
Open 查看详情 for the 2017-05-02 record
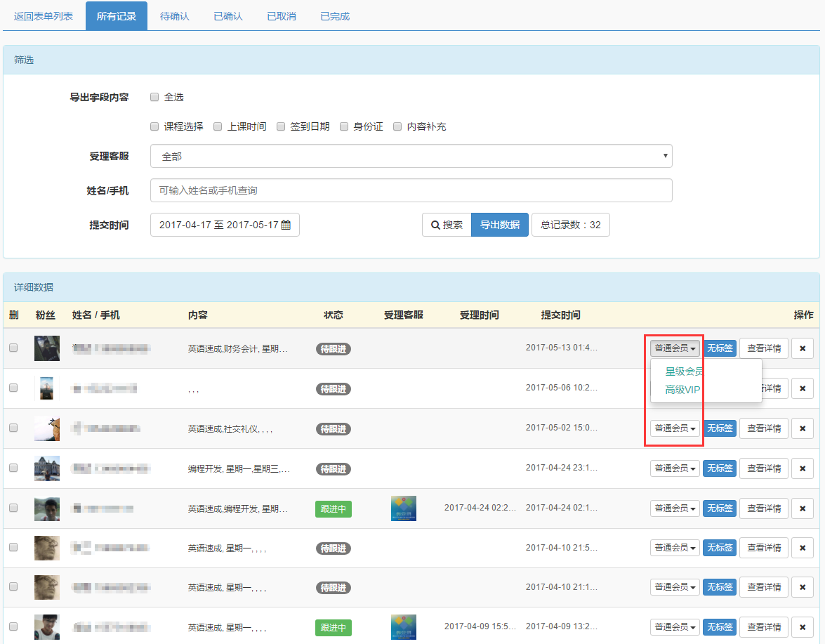tap(764, 428)
